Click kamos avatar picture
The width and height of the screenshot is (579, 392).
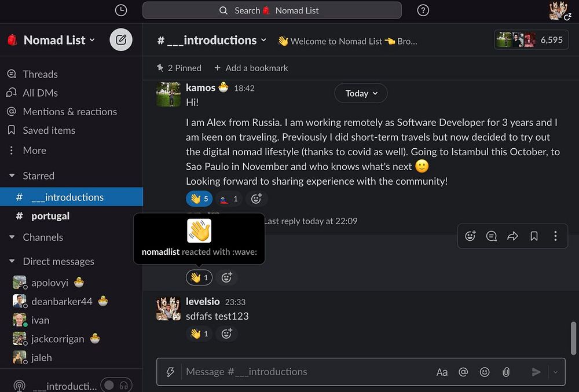point(168,94)
